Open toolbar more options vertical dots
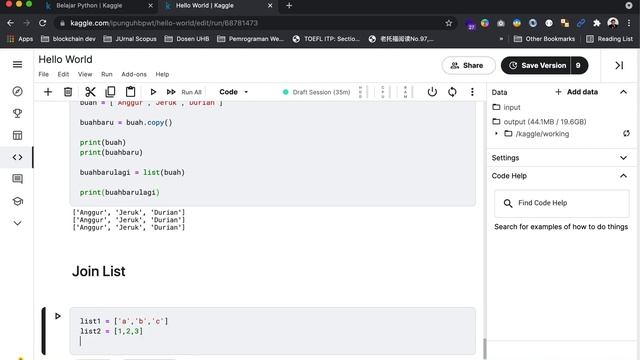Image resolution: width=640 pixels, height=360 pixels. click(x=472, y=92)
